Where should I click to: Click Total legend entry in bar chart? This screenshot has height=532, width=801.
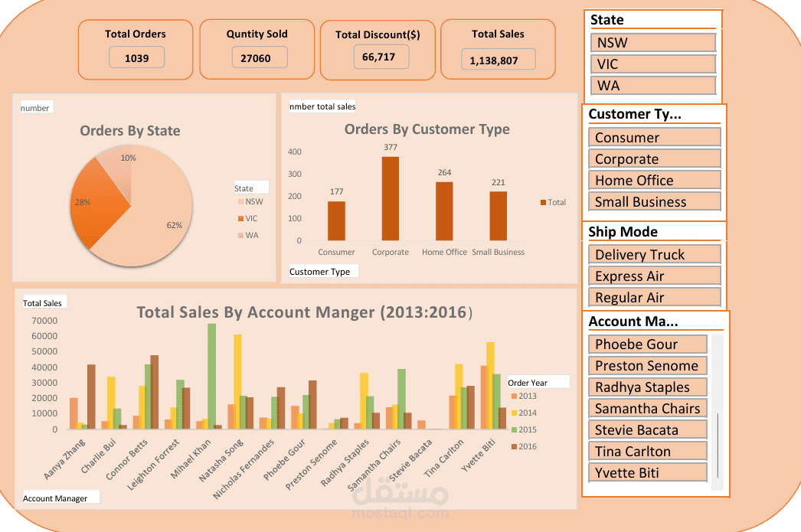tap(553, 202)
